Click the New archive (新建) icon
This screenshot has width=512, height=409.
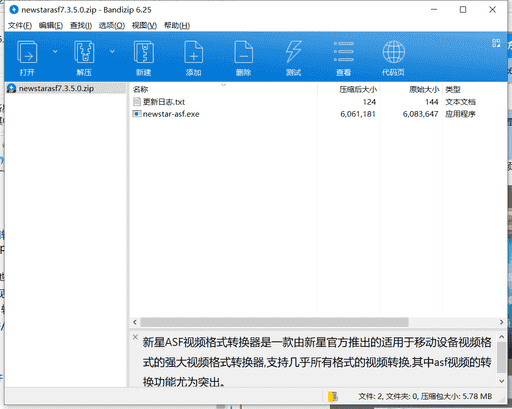point(144,52)
